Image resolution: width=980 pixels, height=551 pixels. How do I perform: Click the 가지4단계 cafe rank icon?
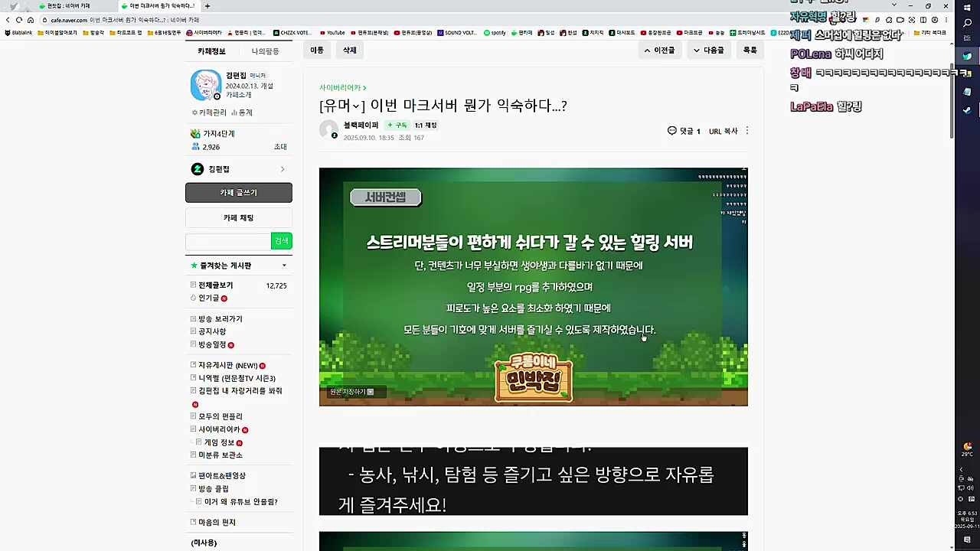pyautogui.click(x=195, y=134)
